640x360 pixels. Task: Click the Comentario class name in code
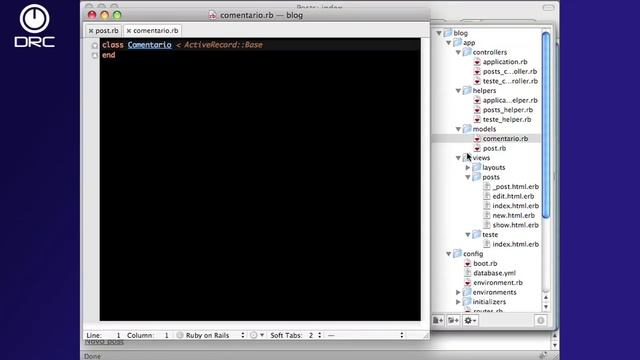tap(149, 45)
